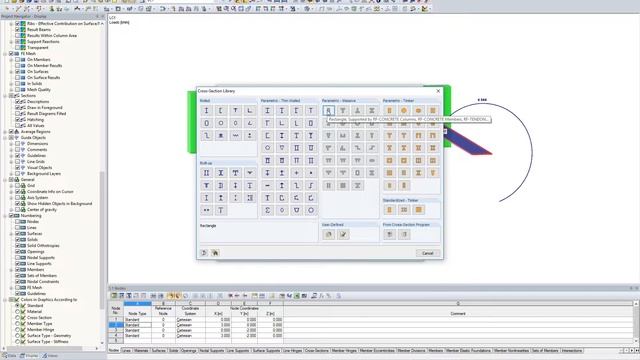Toggle Show Hidden Objects in Background checkbox

(x=18, y=203)
